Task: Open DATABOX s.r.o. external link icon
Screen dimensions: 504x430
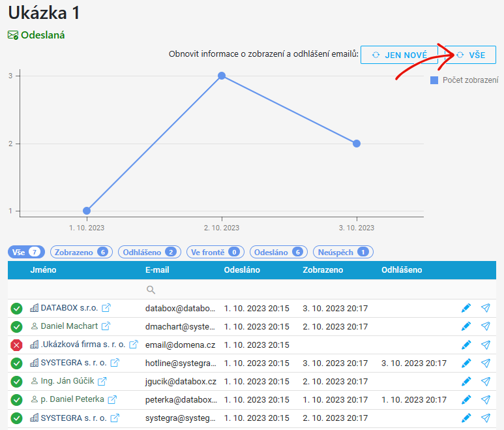Action: 106,308
